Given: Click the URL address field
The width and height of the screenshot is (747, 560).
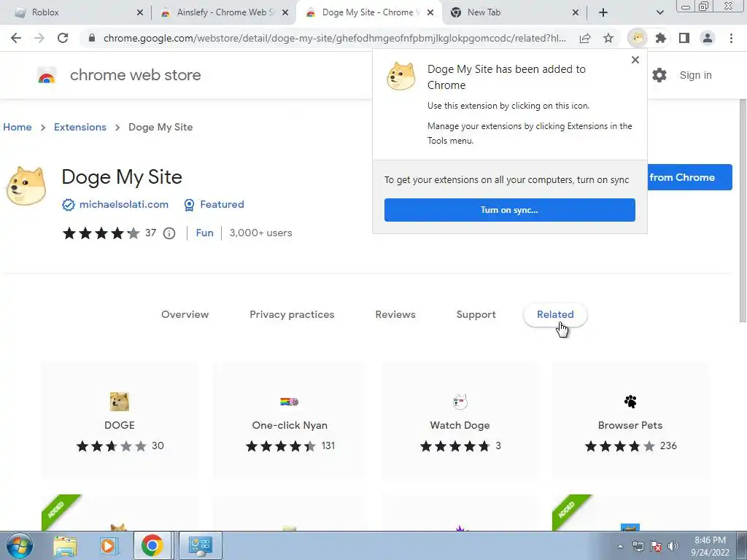Looking at the screenshot, I should click(x=334, y=38).
